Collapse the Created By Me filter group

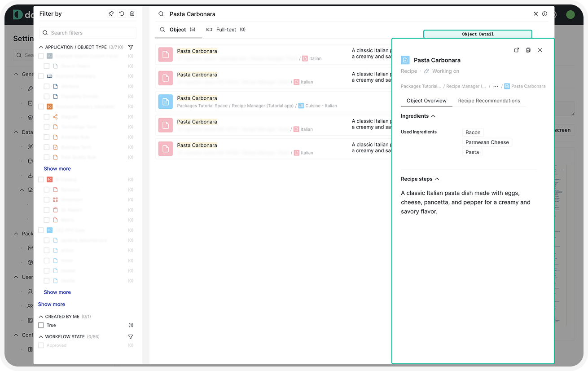pos(41,317)
